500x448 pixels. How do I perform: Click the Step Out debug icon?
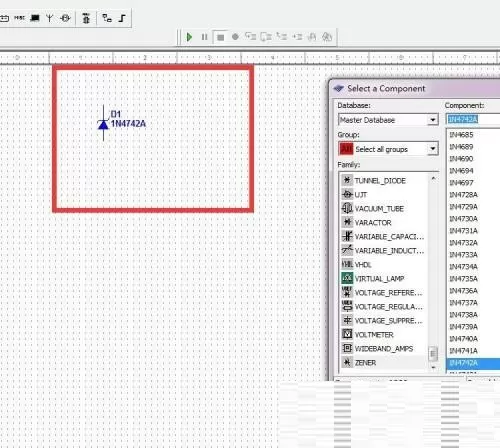pyautogui.click(x=281, y=37)
